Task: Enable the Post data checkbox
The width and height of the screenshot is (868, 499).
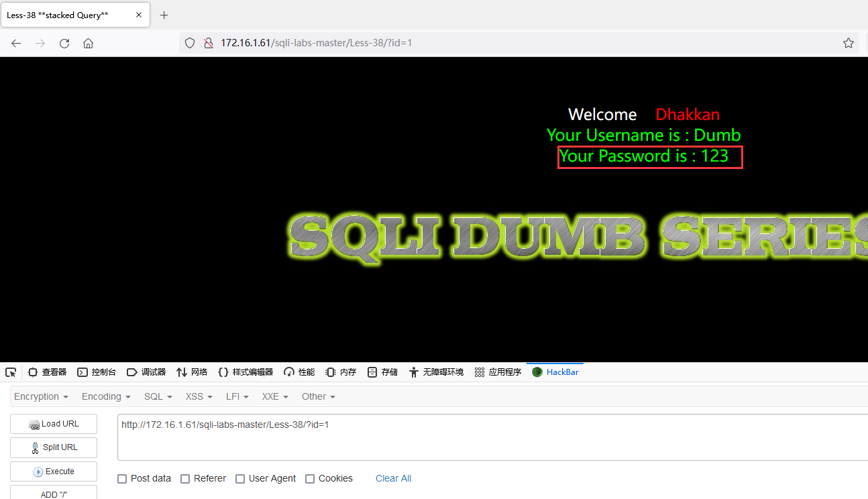Action: (122, 478)
